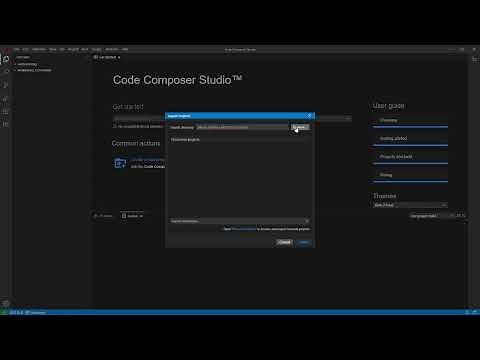Select the Get started editor tab
Image resolution: width=480 pixels, height=360 pixels.
click(107, 57)
